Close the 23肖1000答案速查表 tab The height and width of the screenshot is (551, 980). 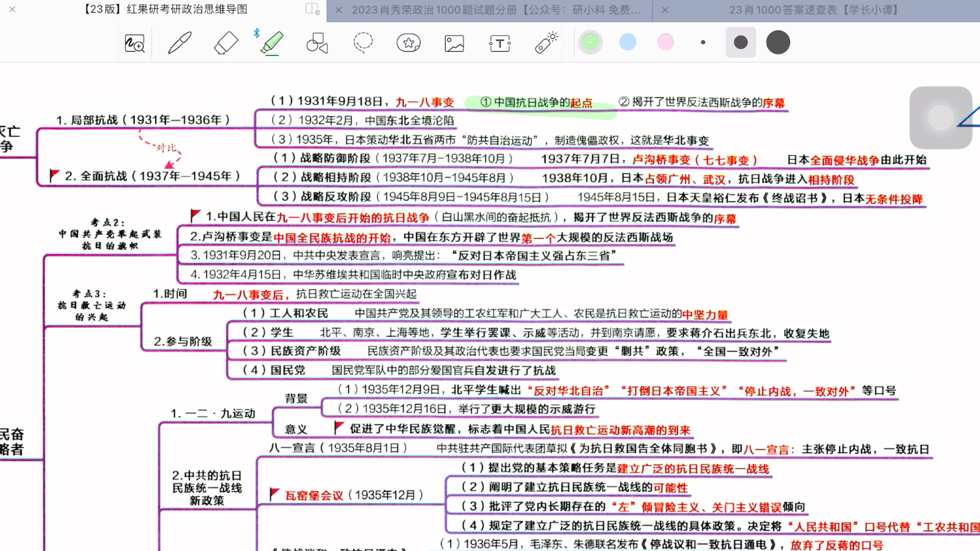(x=665, y=10)
